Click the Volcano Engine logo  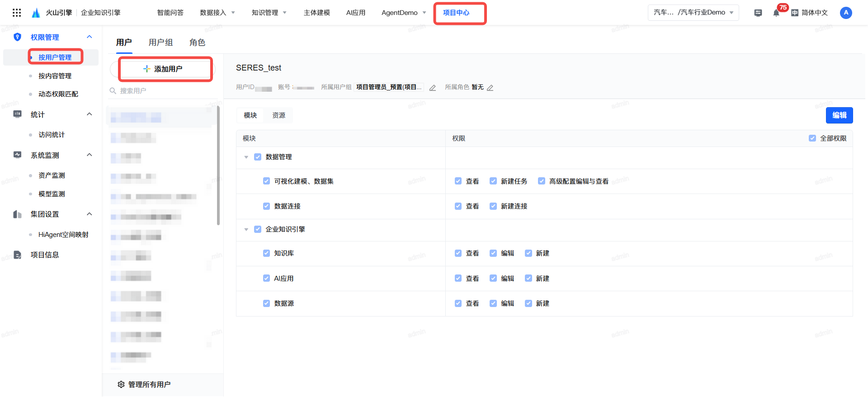point(36,13)
